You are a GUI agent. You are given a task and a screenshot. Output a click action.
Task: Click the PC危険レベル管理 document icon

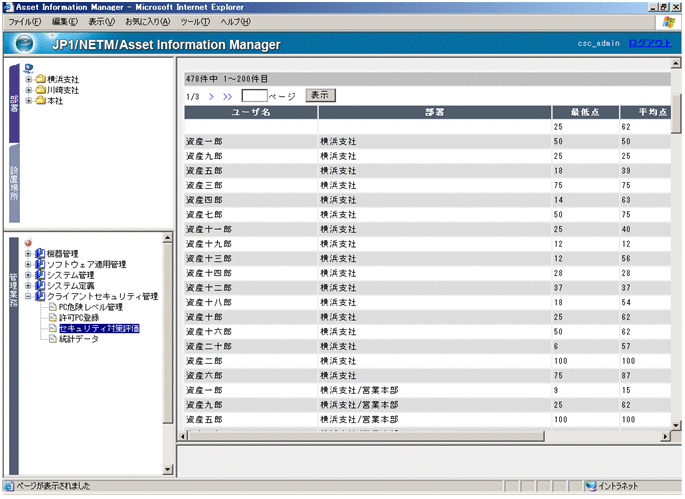pyautogui.click(x=53, y=307)
